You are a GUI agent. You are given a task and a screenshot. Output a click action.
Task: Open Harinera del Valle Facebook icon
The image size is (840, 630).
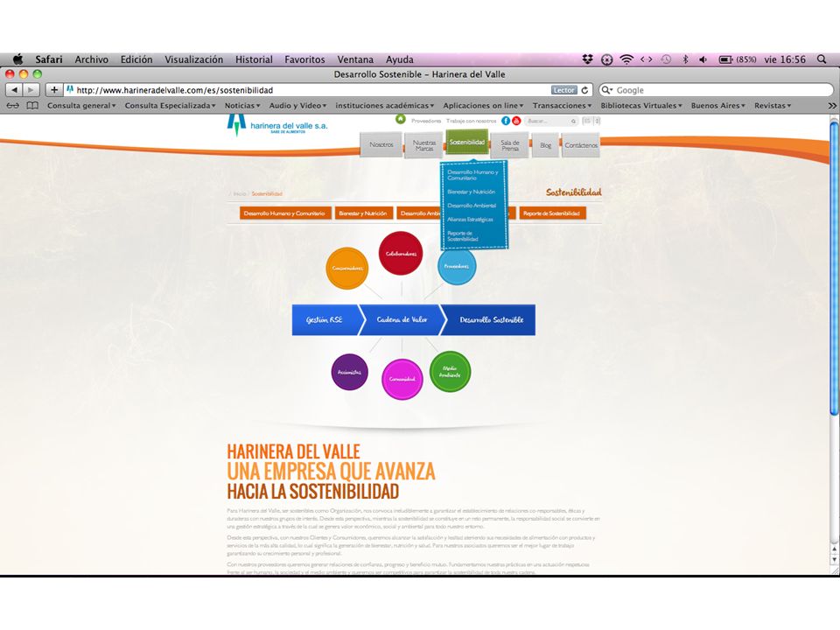tap(506, 121)
